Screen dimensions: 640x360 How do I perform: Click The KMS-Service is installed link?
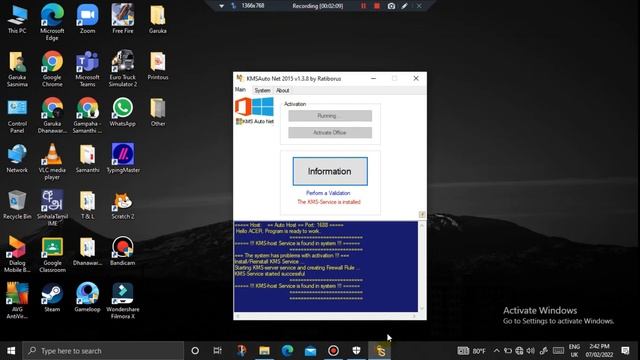329,202
